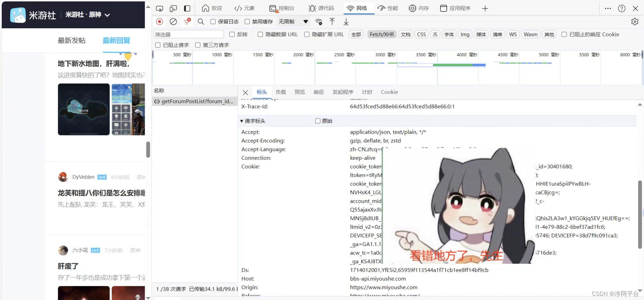
Task: Toggle 已阻止请求 checkbox
Action: (158, 45)
